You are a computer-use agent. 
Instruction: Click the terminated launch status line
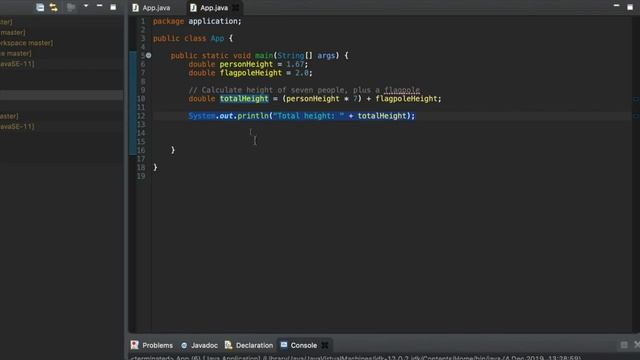[356, 358]
